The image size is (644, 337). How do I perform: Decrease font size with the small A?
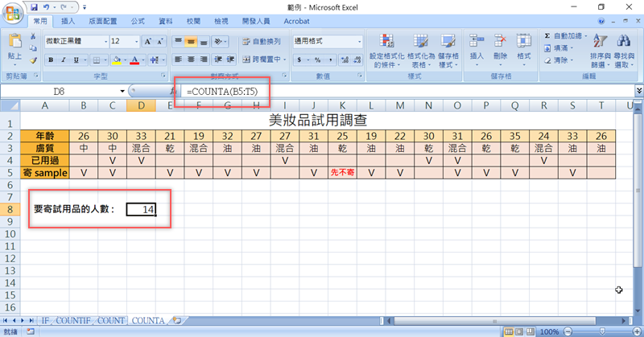click(x=159, y=42)
